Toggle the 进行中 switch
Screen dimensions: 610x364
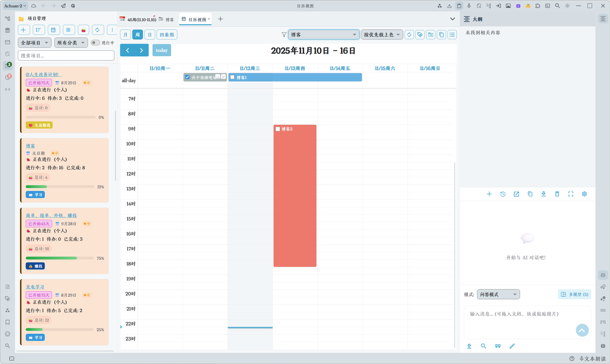pos(95,43)
